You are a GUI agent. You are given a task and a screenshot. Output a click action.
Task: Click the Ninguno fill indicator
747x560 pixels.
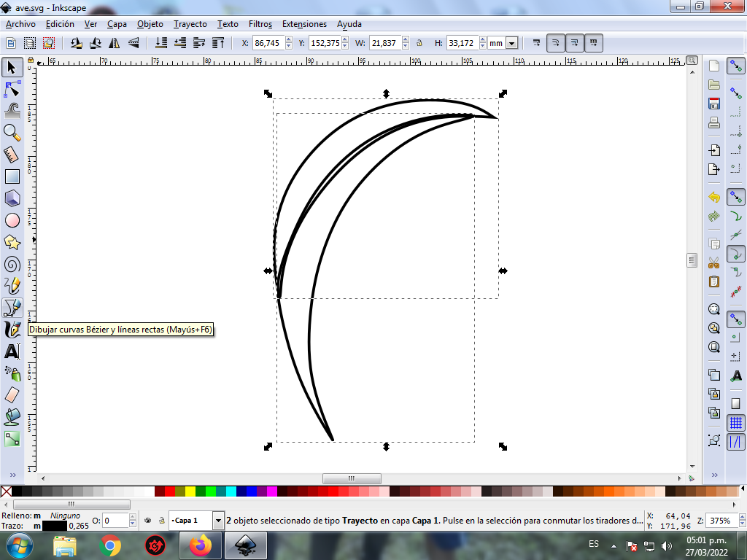click(x=65, y=516)
